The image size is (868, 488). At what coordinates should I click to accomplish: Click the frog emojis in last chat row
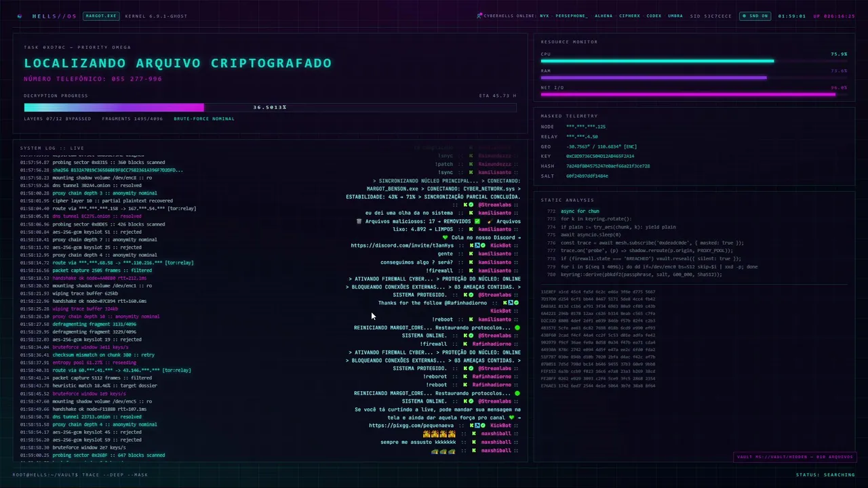443,451
